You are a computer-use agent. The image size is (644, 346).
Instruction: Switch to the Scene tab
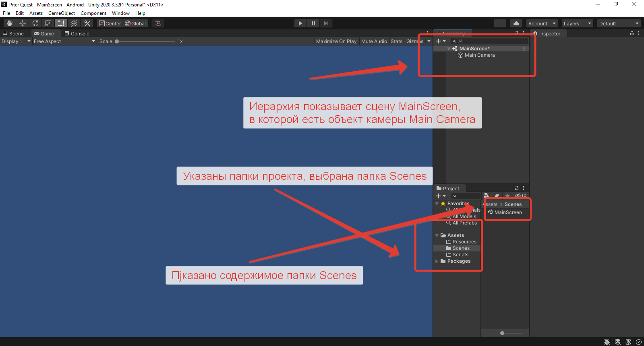(x=14, y=33)
